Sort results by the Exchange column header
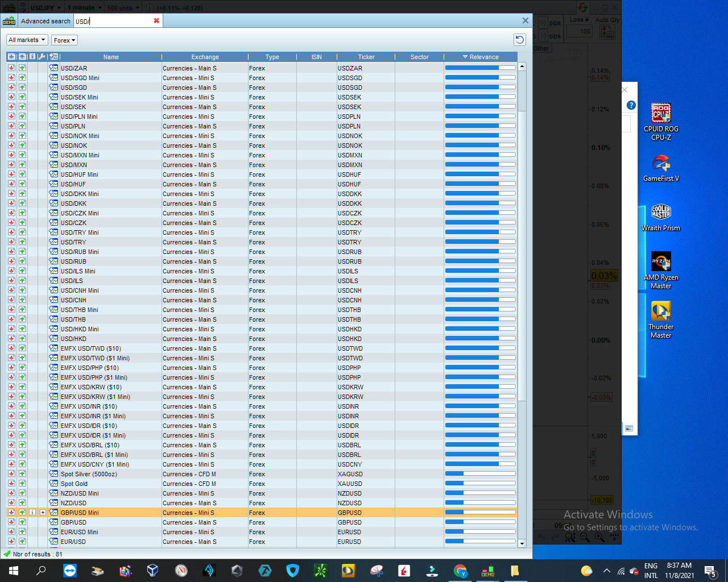Viewport: 728px width, 582px height. tap(205, 57)
